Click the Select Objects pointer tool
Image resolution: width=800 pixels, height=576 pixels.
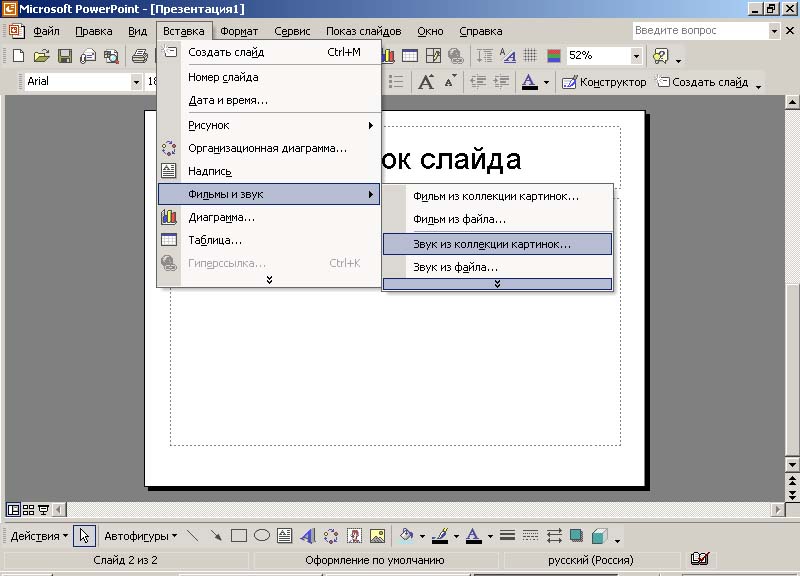click(84, 536)
